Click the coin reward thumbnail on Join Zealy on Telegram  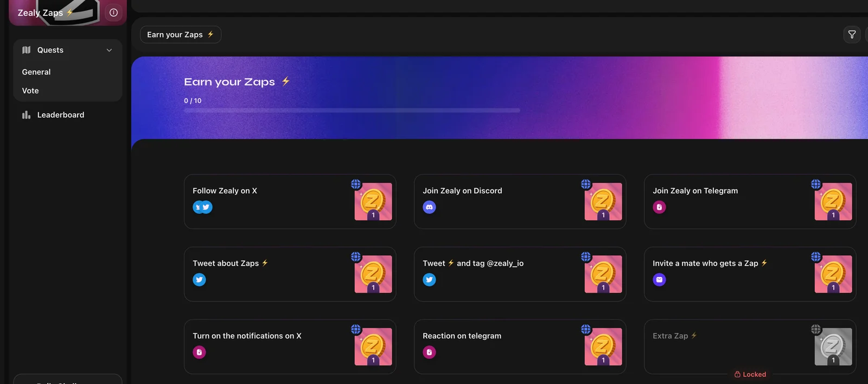833,202
